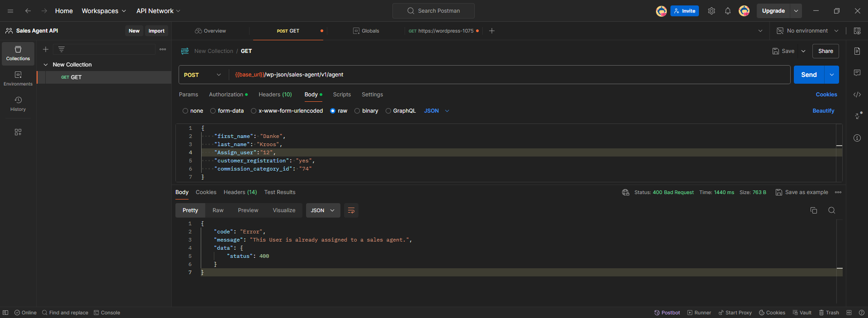Open the Collections sidebar section
Viewport: 868px width, 318px height.
pos(18,53)
